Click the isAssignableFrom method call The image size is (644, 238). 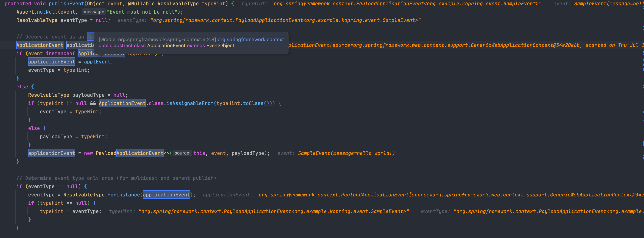tap(190, 103)
